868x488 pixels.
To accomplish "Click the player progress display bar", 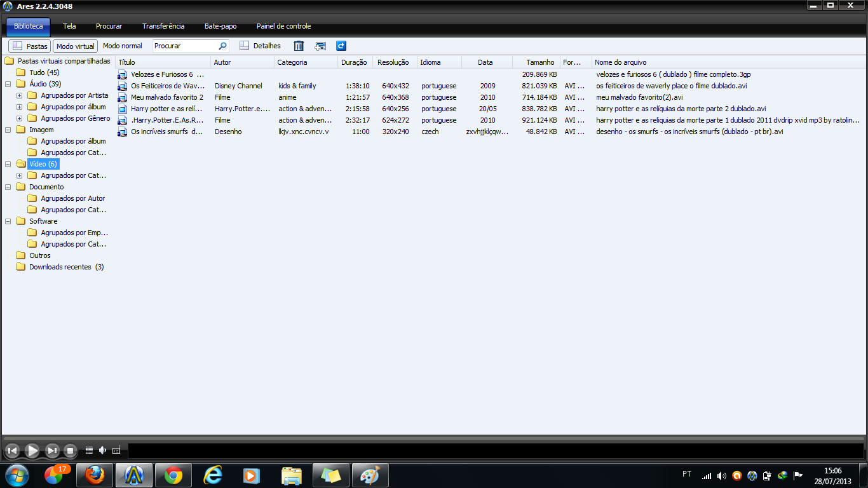I will (496, 451).
